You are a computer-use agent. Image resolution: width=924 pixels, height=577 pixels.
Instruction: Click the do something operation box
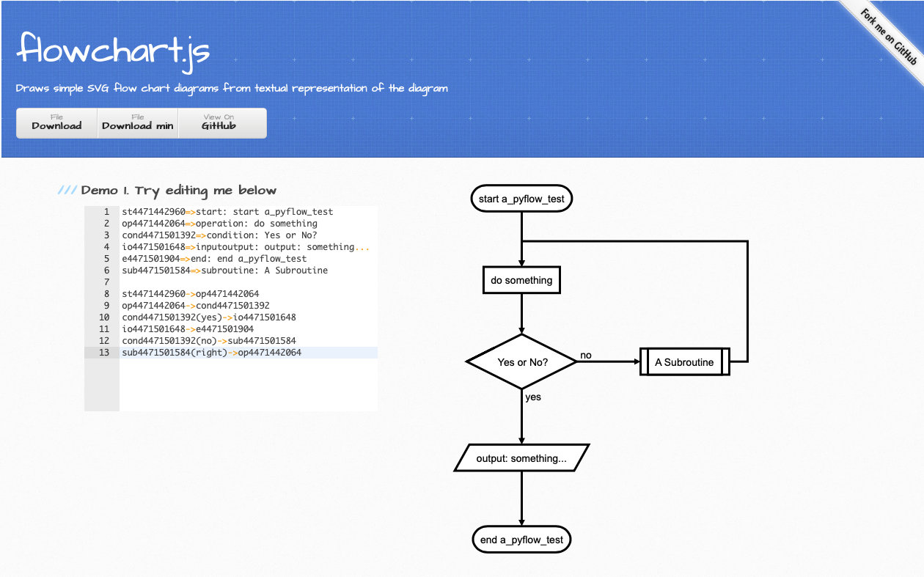tap(521, 279)
